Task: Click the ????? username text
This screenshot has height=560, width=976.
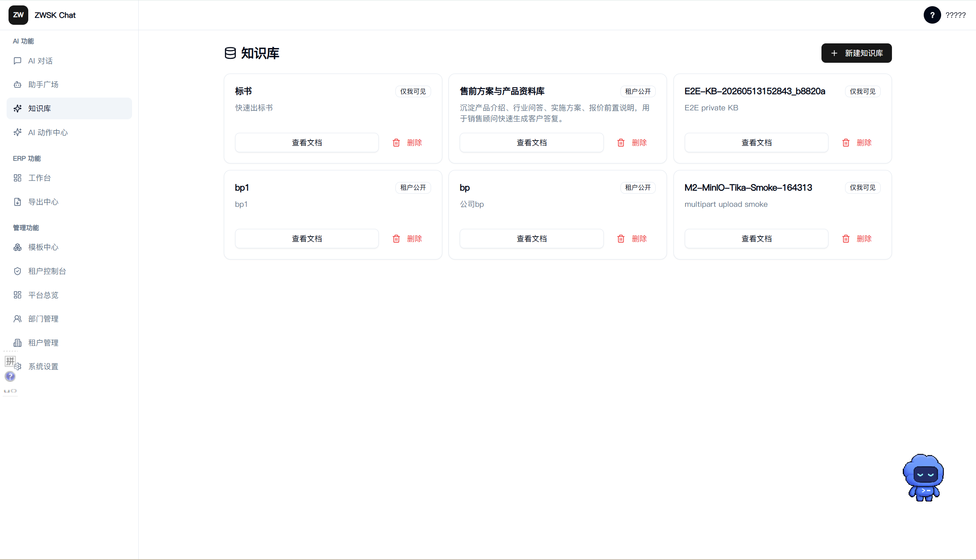Action: click(x=955, y=15)
